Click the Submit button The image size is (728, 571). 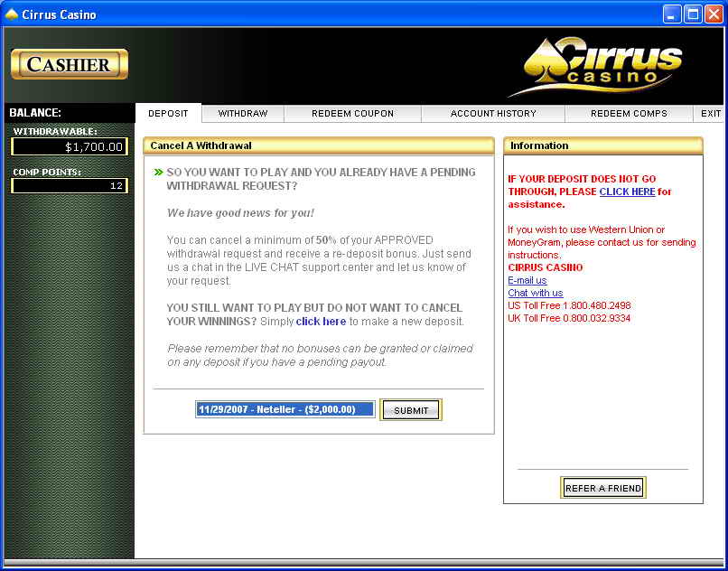pos(411,410)
